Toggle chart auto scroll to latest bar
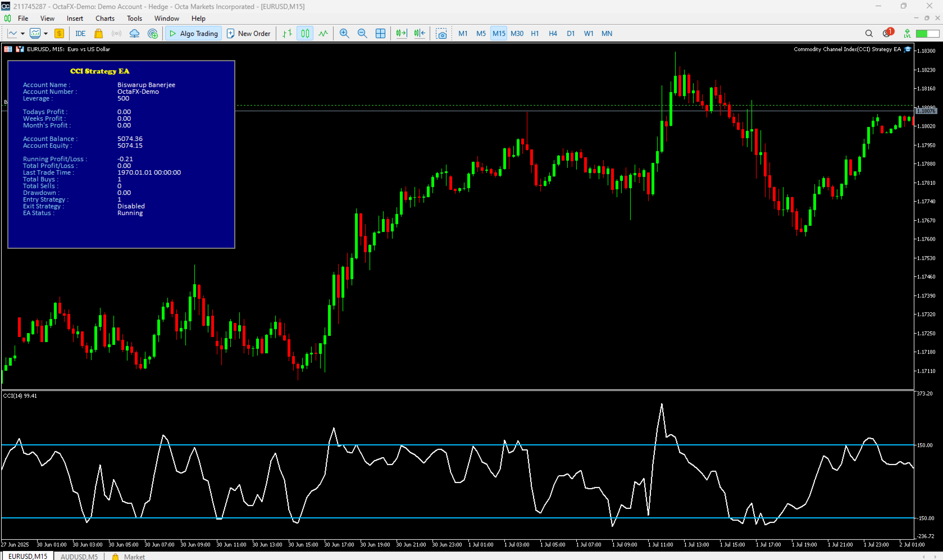 (401, 33)
